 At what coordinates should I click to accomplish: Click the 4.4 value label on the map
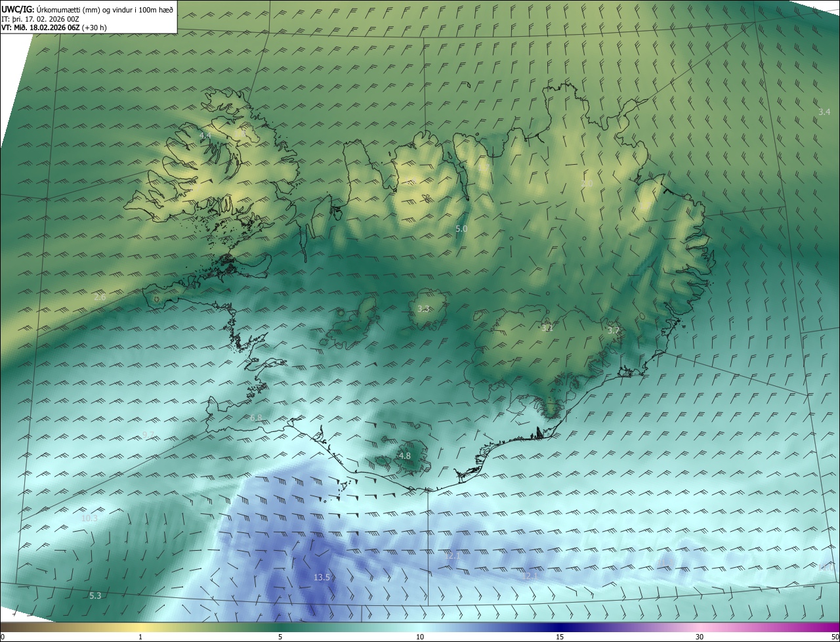(x=205, y=135)
